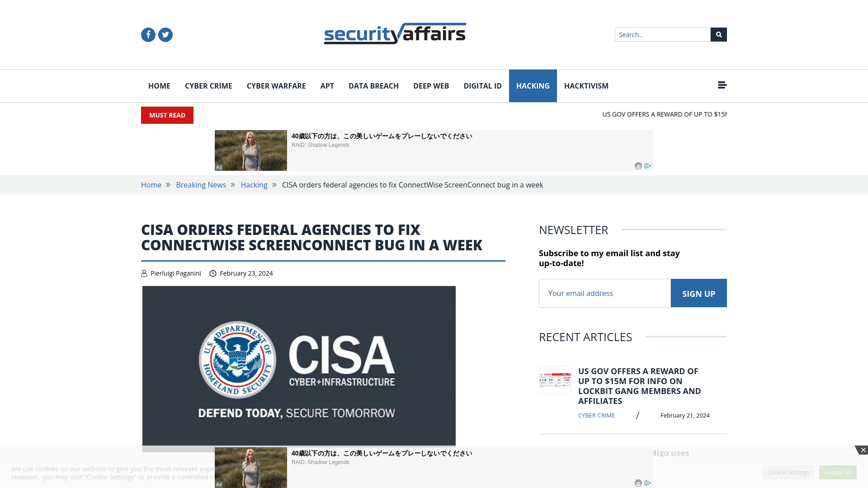Click Accept All cookies button

click(x=838, y=472)
